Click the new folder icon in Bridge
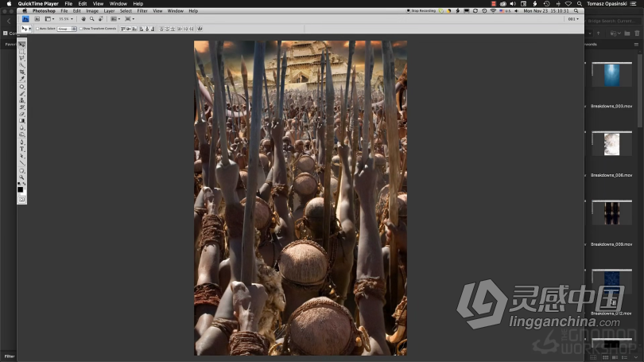Image resolution: width=644 pixels, height=362 pixels. (x=627, y=33)
